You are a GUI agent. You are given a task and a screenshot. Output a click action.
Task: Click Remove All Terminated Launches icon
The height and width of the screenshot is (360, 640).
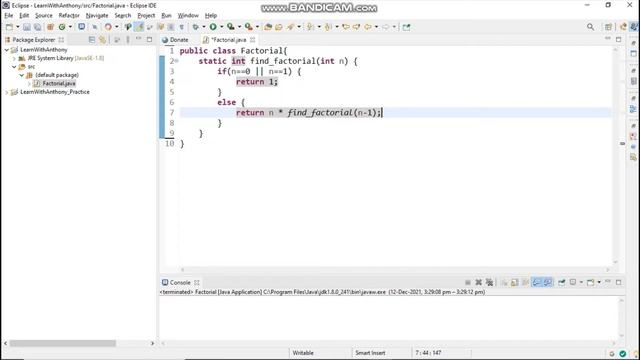pyautogui.click(x=489, y=282)
